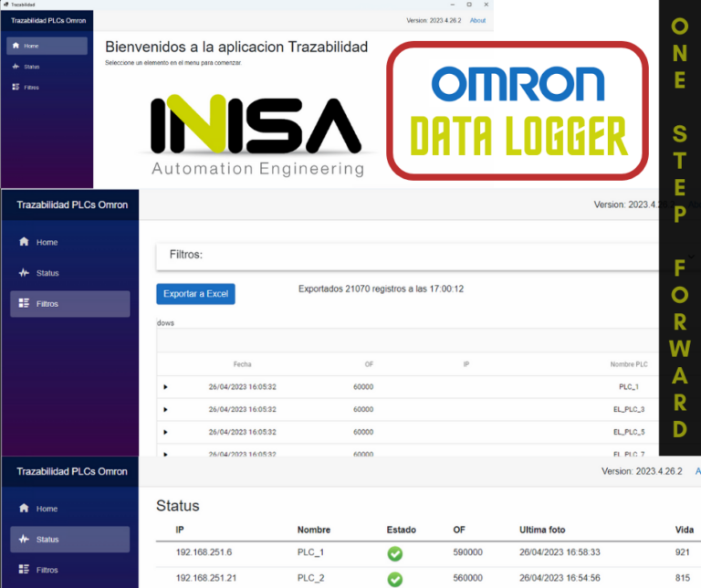Select highlighted Filtros item in the middle window sidebar
The width and height of the screenshot is (701, 588).
(x=70, y=304)
